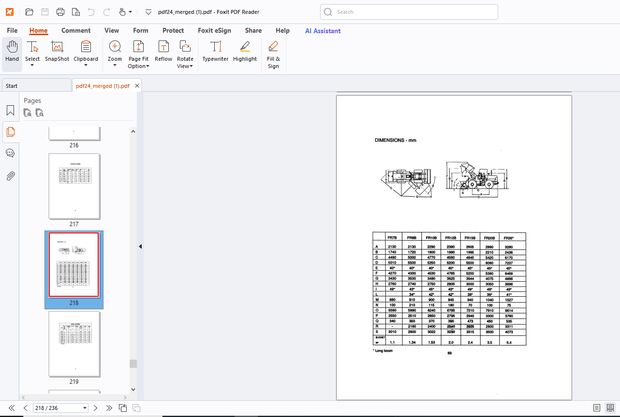The height and width of the screenshot is (417, 620).
Task: Click in the Search field
Action: 409,12
